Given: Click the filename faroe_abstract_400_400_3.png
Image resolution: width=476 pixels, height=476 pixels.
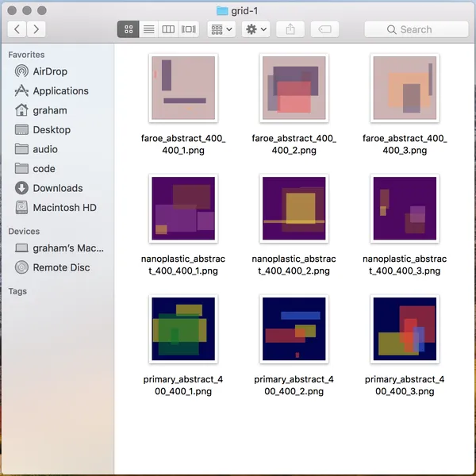Looking at the screenshot, I should [x=405, y=144].
